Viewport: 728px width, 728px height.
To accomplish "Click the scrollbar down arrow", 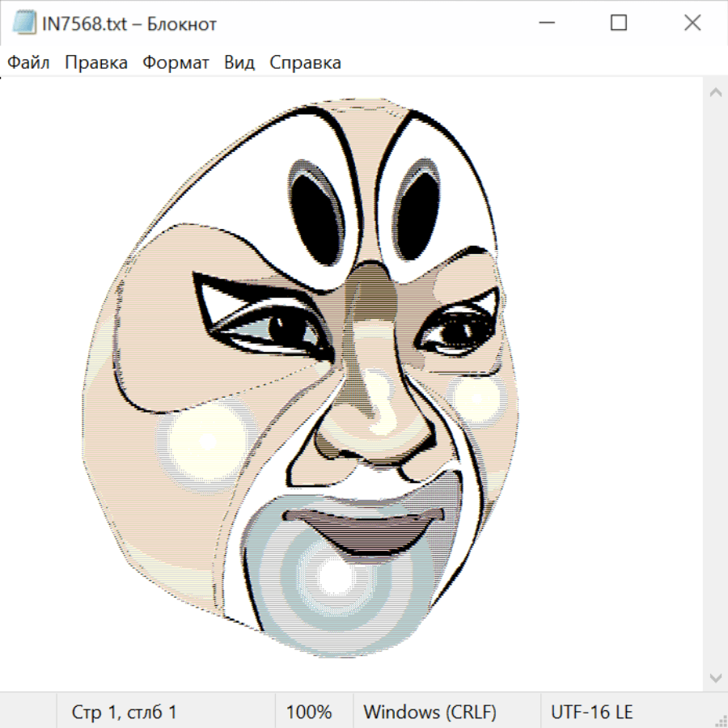I will click(x=715, y=676).
